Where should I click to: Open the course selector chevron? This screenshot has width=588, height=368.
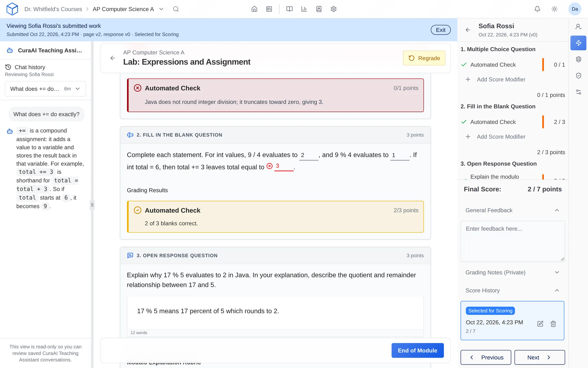161,9
